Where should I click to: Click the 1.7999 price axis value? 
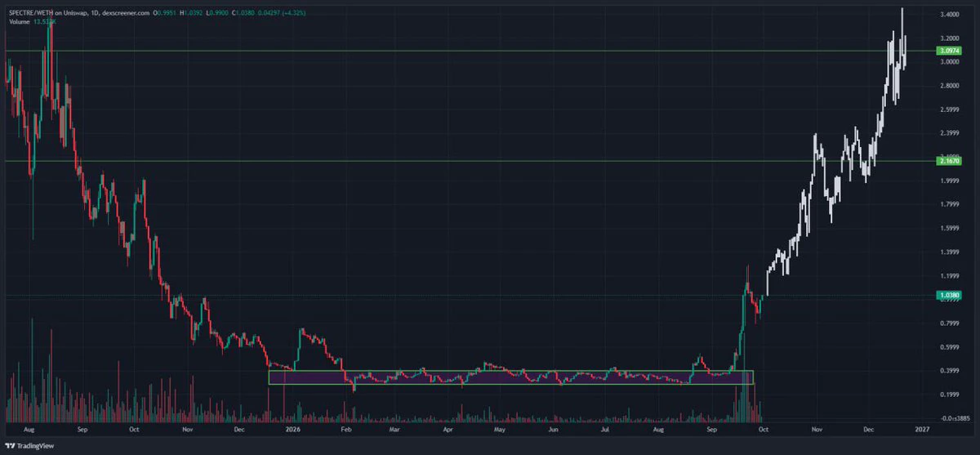click(x=950, y=204)
